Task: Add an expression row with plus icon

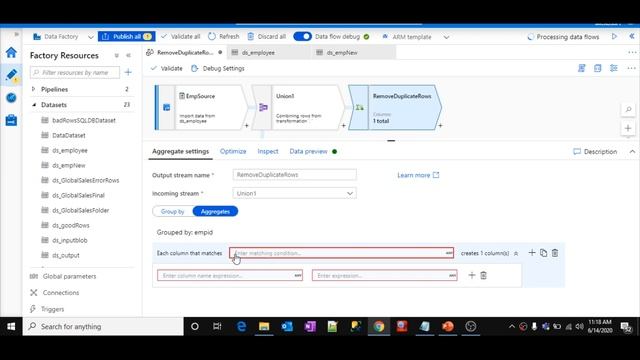Action: pyautogui.click(x=472, y=276)
